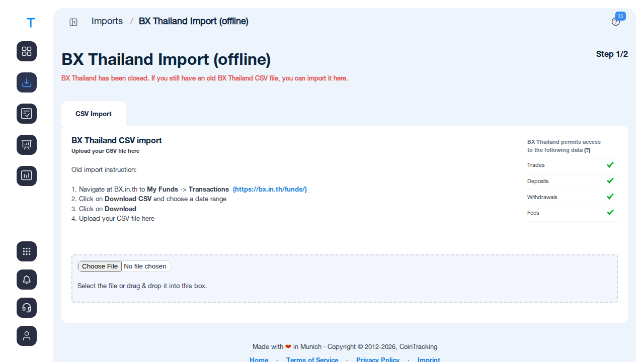Click the 'No file chosen' text
Screen dimensions: 644x362
coord(145,266)
